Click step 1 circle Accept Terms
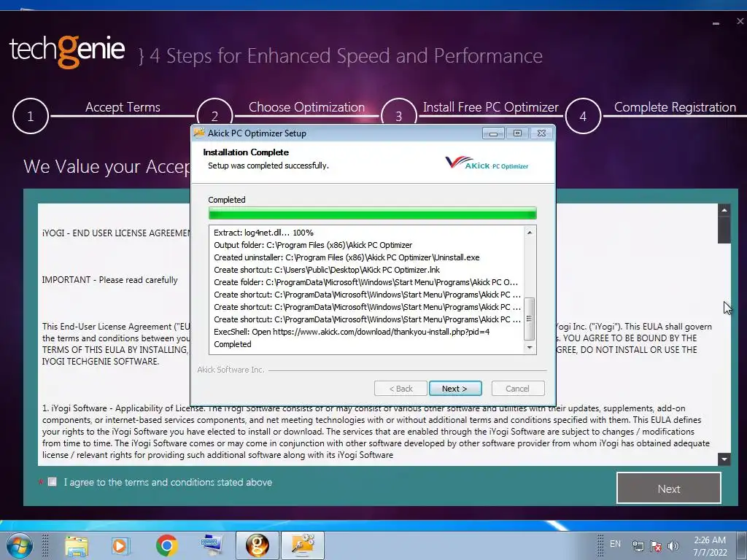This screenshot has width=747, height=560. pos(31,116)
